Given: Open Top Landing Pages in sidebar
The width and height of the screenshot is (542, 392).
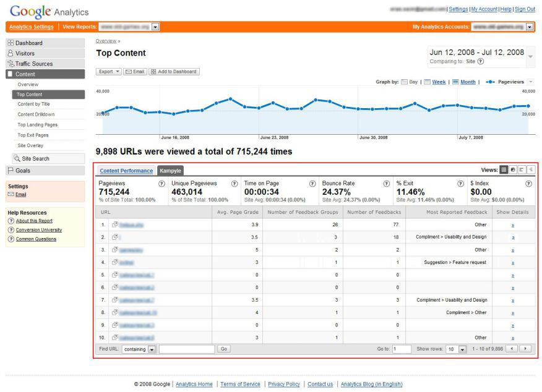Looking at the screenshot, I should click(x=38, y=125).
